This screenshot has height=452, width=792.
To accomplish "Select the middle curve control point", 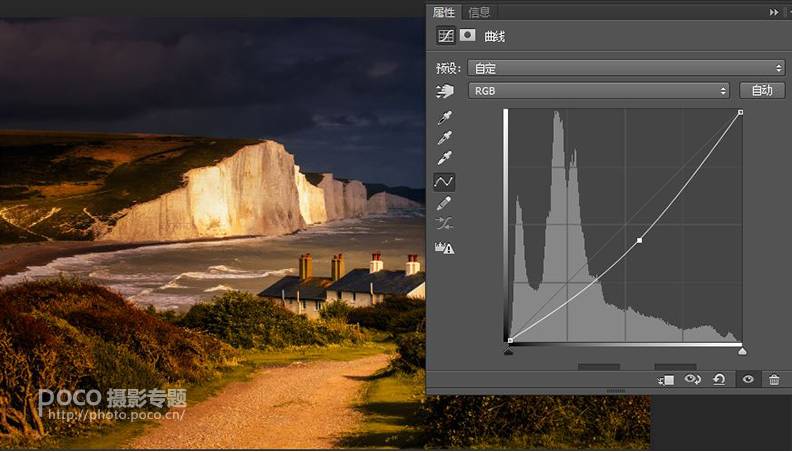I will (639, 240).
